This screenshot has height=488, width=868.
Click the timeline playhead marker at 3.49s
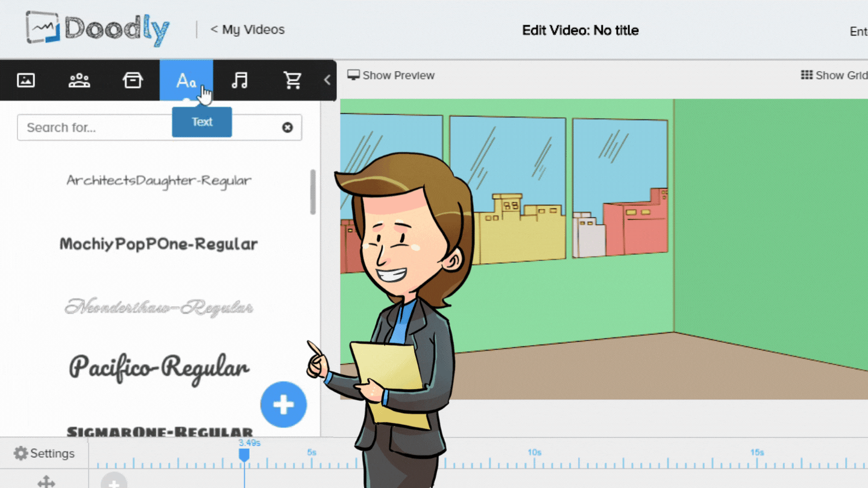244,455
